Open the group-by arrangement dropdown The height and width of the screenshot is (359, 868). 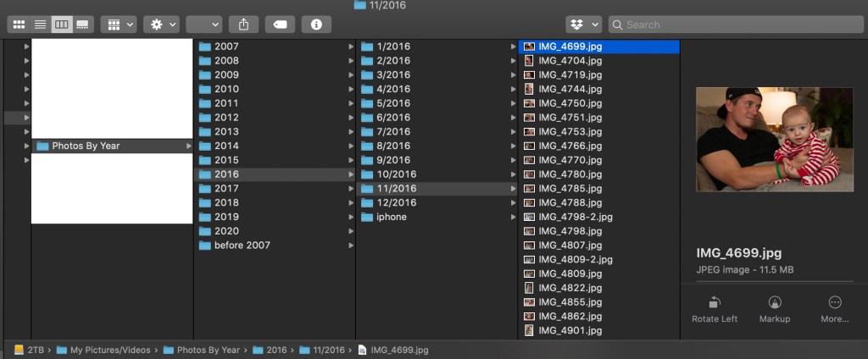[118, 25]
